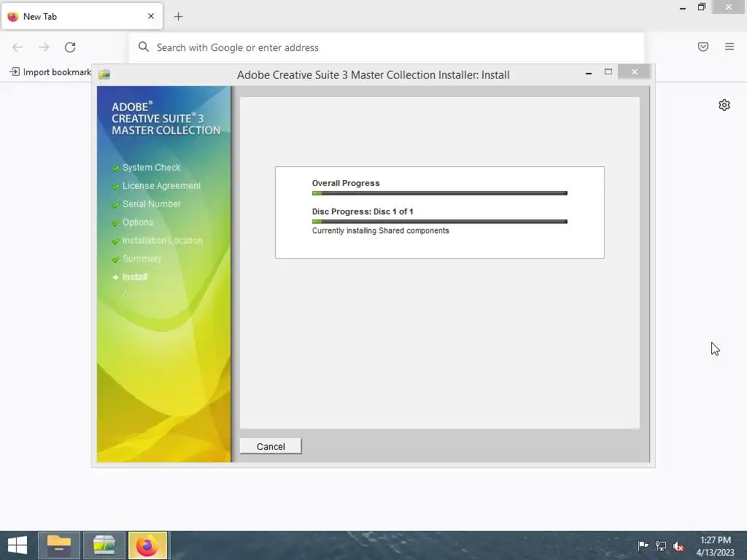The width and height of the screenshot is (747, 560).
Task: Select the current Install step
Action: click(x=134, y=276)
